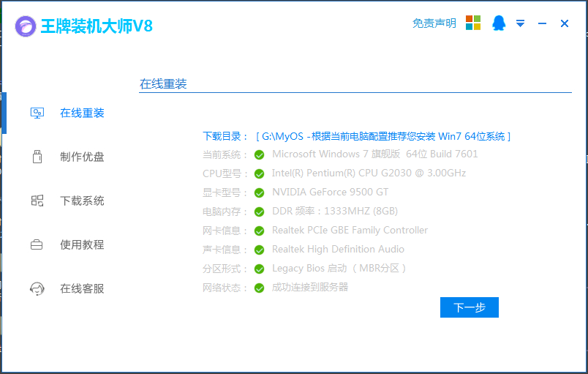This screenshot has width=588, height=374.
Task: Click the monitor icon beside 在线重装
Action: (x=37, y=113)
